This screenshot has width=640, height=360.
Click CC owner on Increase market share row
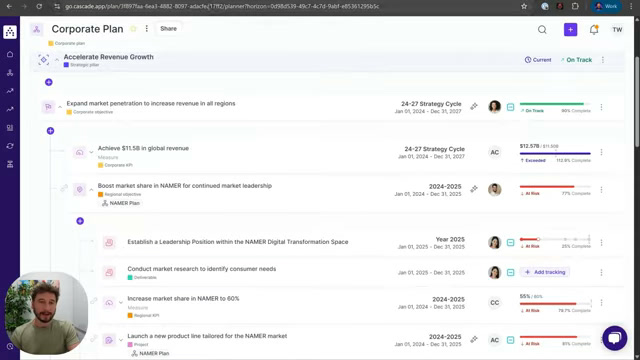[x=495, y=302]
